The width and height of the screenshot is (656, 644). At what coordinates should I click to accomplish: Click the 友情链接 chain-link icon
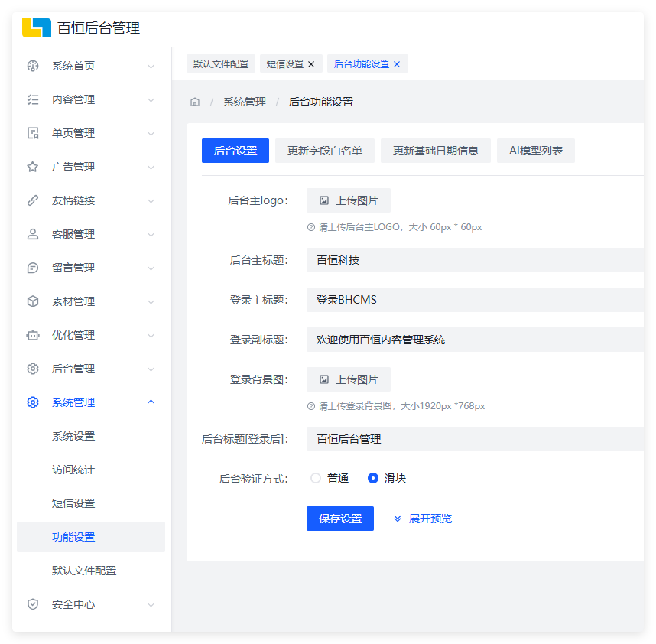[x=32, y=200]
